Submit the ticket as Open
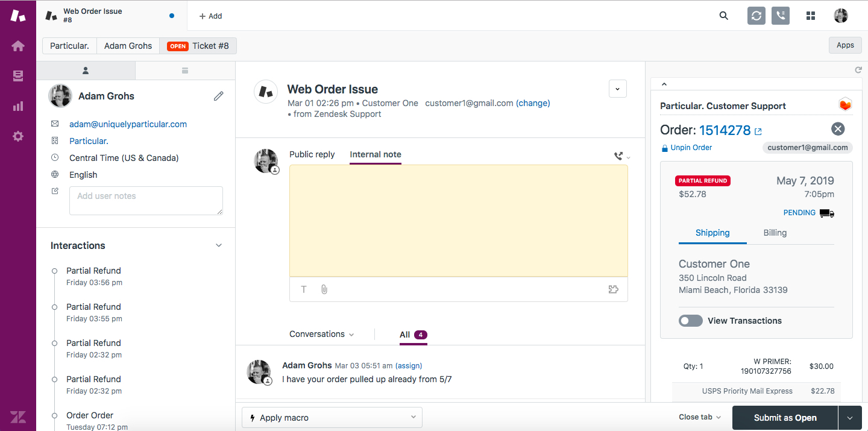The width and height of the screenshot is (868, 431). click(x=784, y=417)
